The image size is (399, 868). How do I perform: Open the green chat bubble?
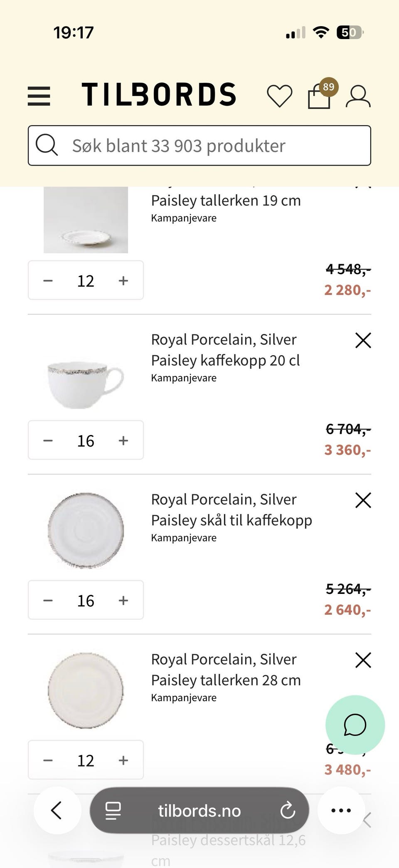coord(355,725)
